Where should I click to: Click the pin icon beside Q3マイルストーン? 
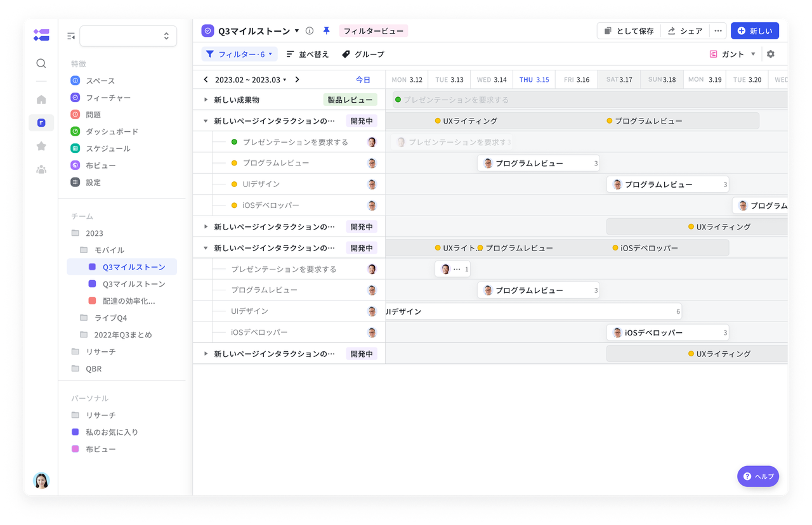326,30
